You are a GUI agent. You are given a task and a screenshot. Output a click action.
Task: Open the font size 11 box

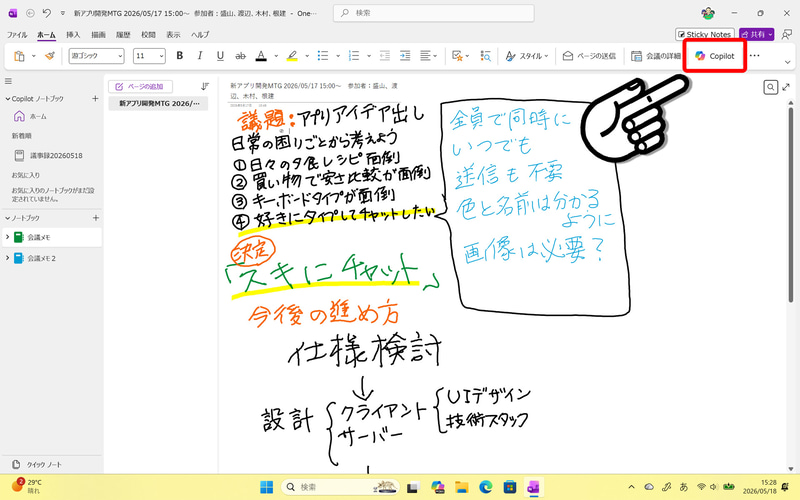(x=149, y=56)
